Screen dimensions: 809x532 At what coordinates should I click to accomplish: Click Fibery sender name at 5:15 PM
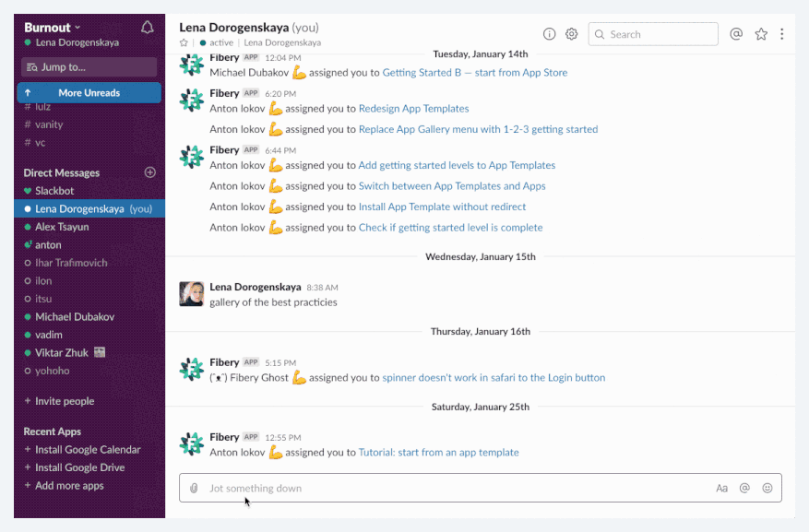click(224, 362)
